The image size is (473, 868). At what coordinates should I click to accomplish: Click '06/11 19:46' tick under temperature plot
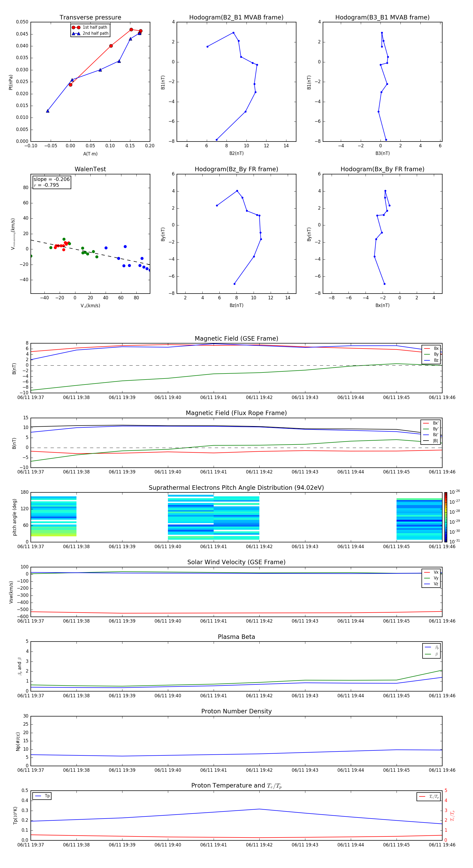[442, 845]
